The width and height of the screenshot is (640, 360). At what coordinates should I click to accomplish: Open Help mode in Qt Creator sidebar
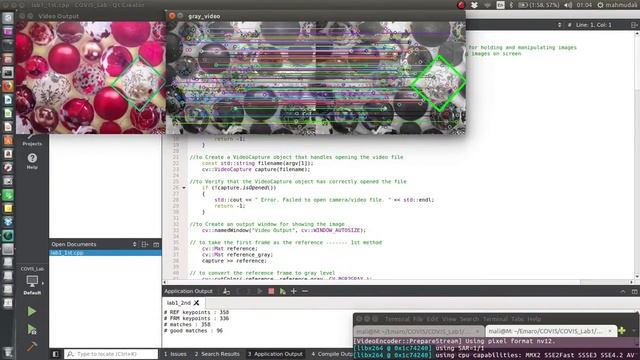pyautogui.click(x=32, y=160)
